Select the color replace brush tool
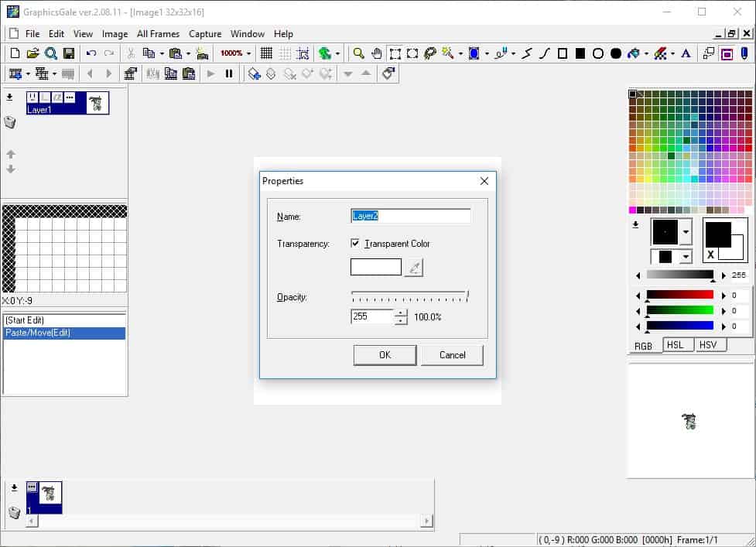This screenshot has width=756, height=547. click(x=659, y=53)
